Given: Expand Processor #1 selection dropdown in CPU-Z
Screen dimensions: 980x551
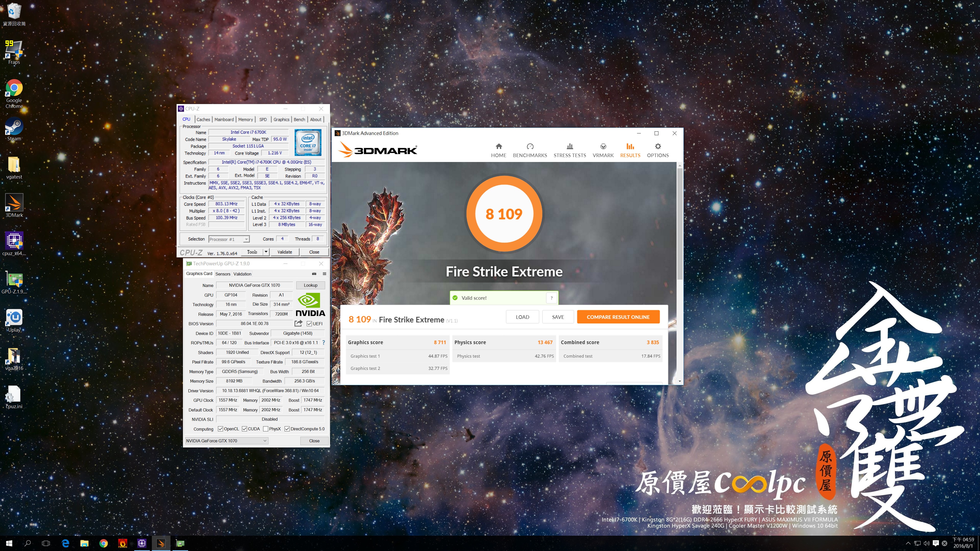Looking at the screenshot, I should click(246, 239).
